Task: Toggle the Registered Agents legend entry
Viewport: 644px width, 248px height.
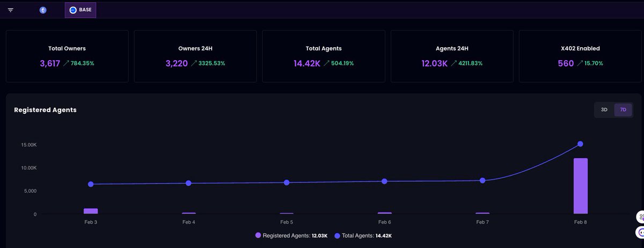Action: 292,236
